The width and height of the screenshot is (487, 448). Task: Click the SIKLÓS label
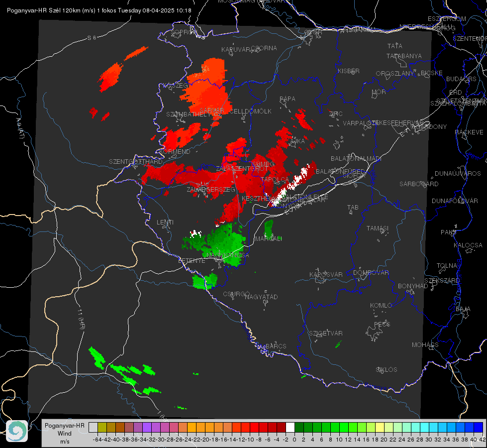[387, 370]
